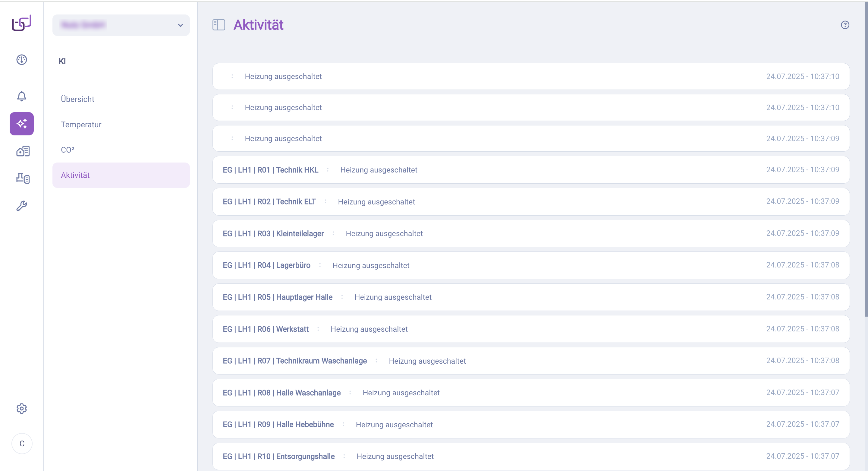This screenshot has height=471, width=868.
Task: Open notifications bell icon
Action: [x=22, y=96]
